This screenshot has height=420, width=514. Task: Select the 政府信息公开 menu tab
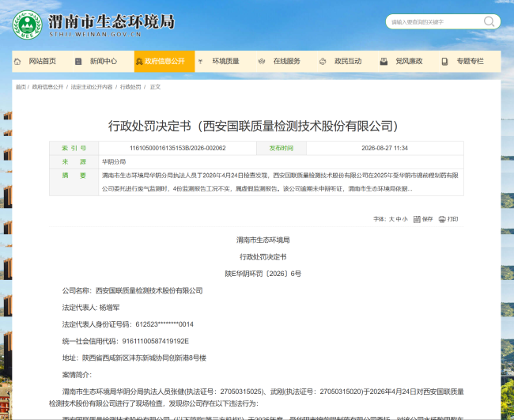(164, 61)
